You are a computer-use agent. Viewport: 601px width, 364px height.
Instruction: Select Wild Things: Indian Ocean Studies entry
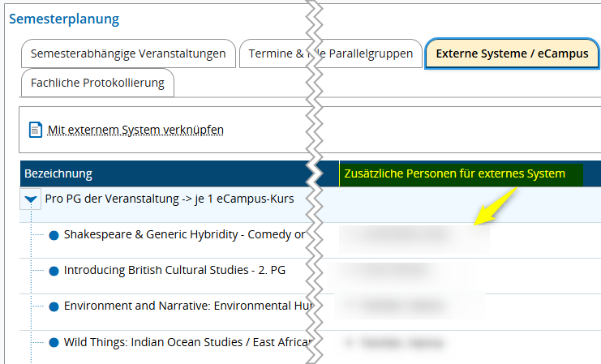click(x=188, y=342)
